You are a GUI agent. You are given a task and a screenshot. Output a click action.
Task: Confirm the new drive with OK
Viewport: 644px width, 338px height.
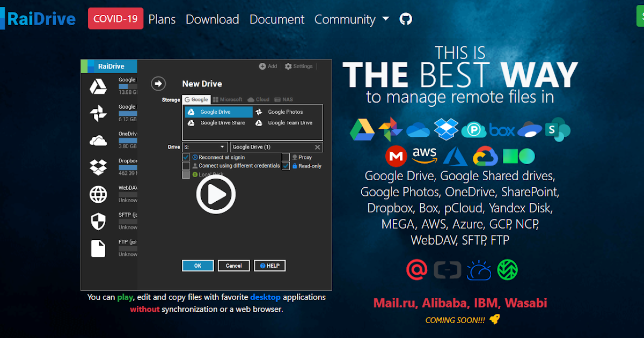(198, 266)
